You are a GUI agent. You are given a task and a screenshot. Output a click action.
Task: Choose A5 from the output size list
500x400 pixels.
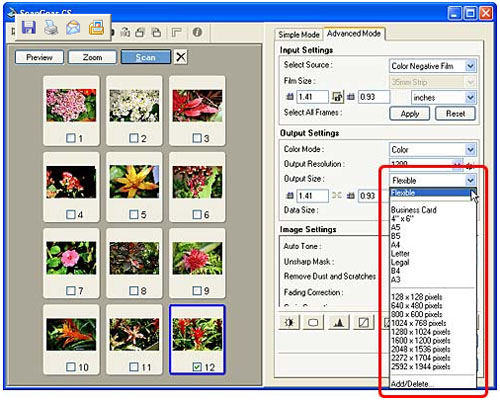395,227
